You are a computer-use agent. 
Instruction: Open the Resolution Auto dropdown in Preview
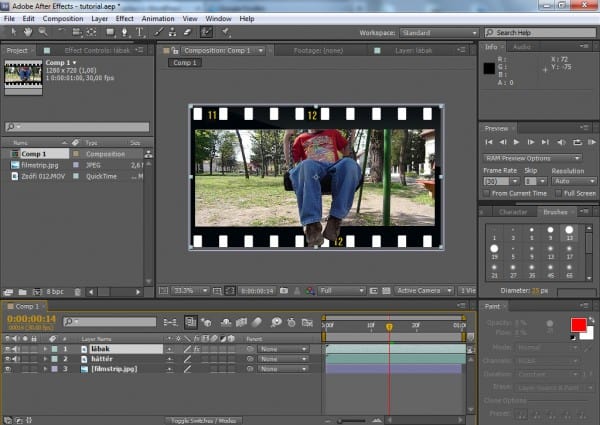[x=571, y=181]
